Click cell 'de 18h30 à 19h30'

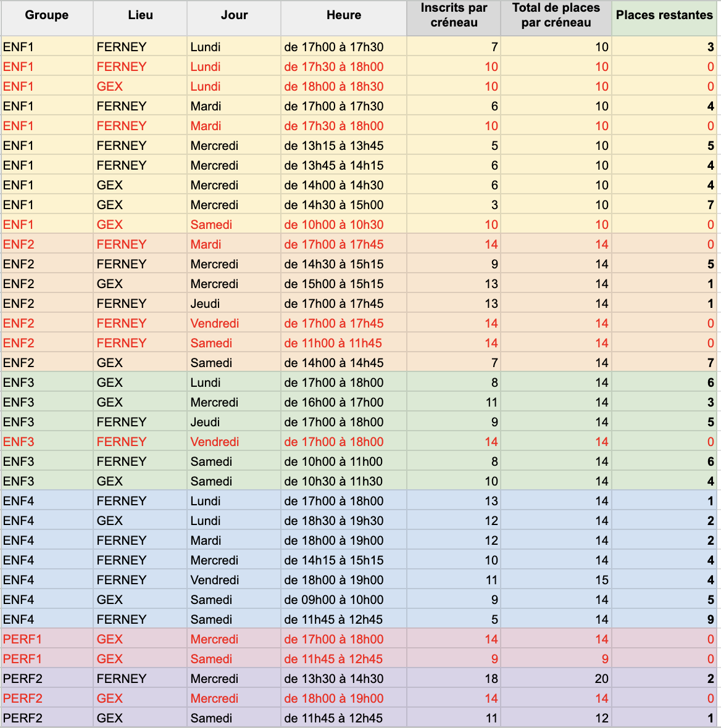[344, 521]
